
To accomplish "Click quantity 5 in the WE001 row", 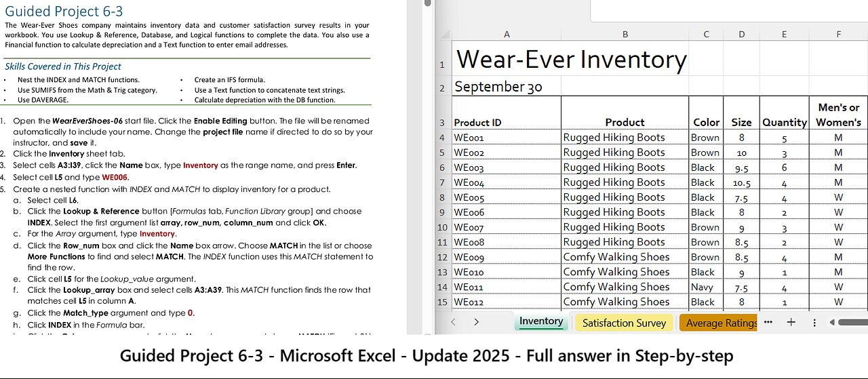I will pyautogui.click(x=784, y=138).
